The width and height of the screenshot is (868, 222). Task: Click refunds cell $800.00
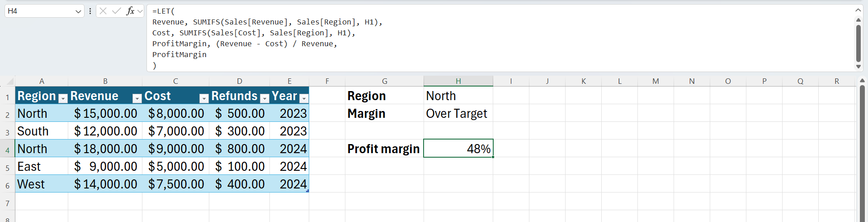pyautogui.click(x=239, y=149)
